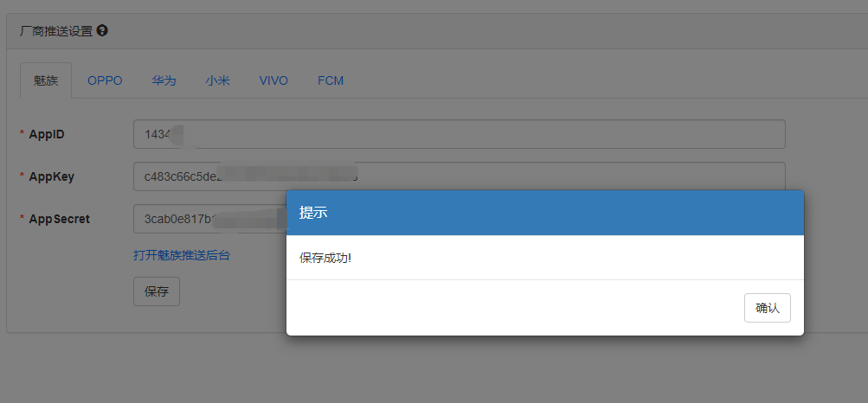Select the VIVO tab
The image size is (868, 403).
[273, 80]
